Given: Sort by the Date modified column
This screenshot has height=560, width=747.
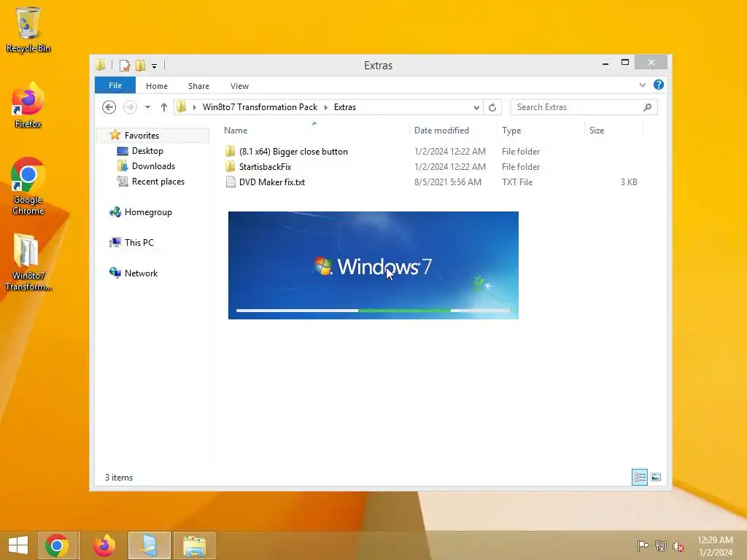Looking at the screenshot, I should coord(441,130).
